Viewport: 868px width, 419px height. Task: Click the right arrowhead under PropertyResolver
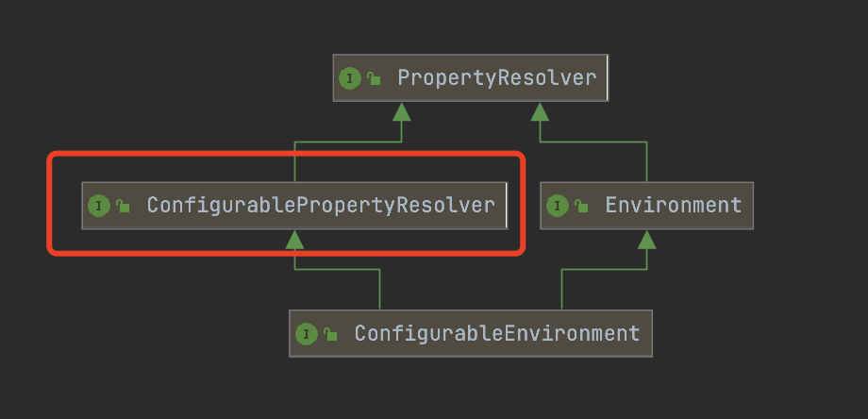click(540, 111)
